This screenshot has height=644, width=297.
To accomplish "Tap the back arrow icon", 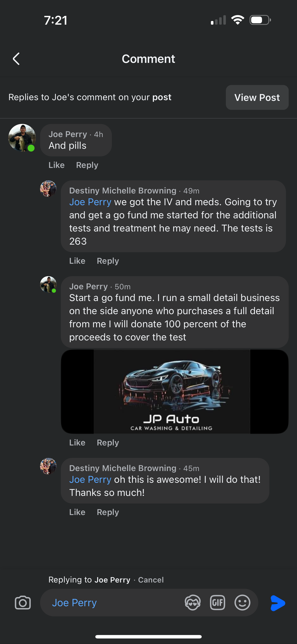I will [16, 59].
